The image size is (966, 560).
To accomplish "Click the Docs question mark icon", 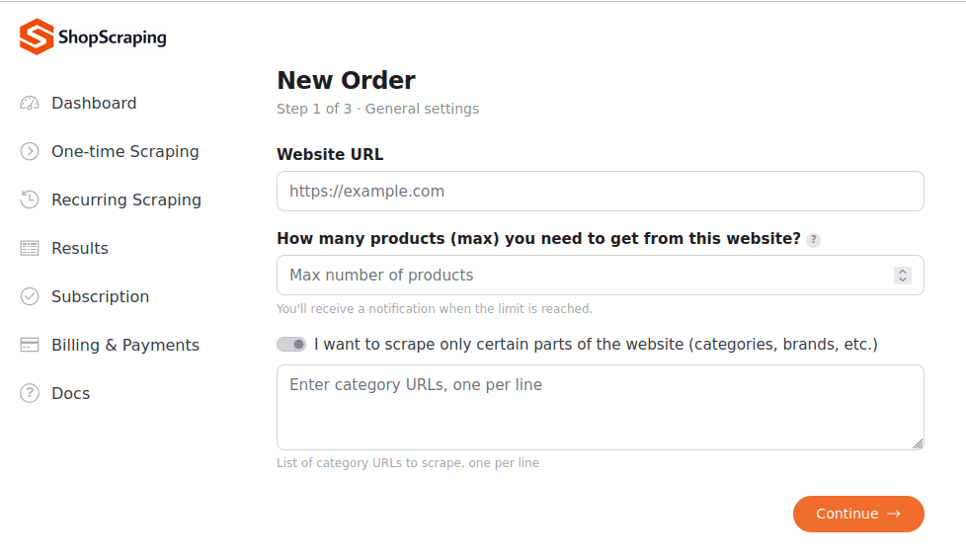I will click(x=30, y=393).
